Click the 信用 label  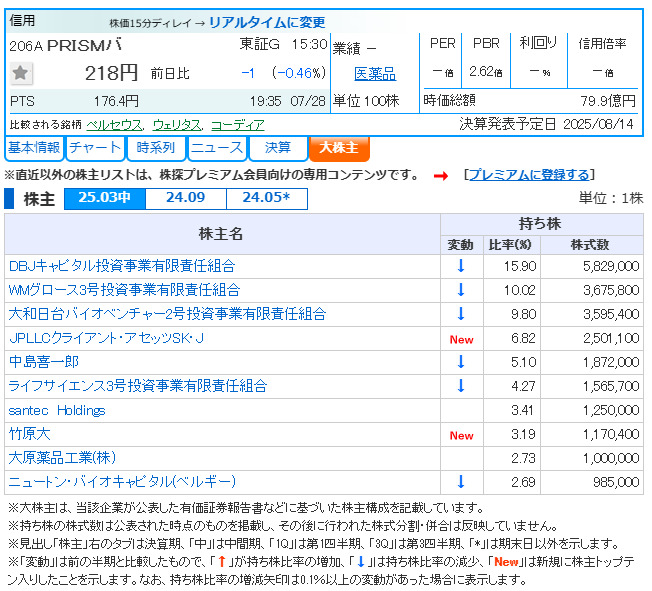(22, 20)
